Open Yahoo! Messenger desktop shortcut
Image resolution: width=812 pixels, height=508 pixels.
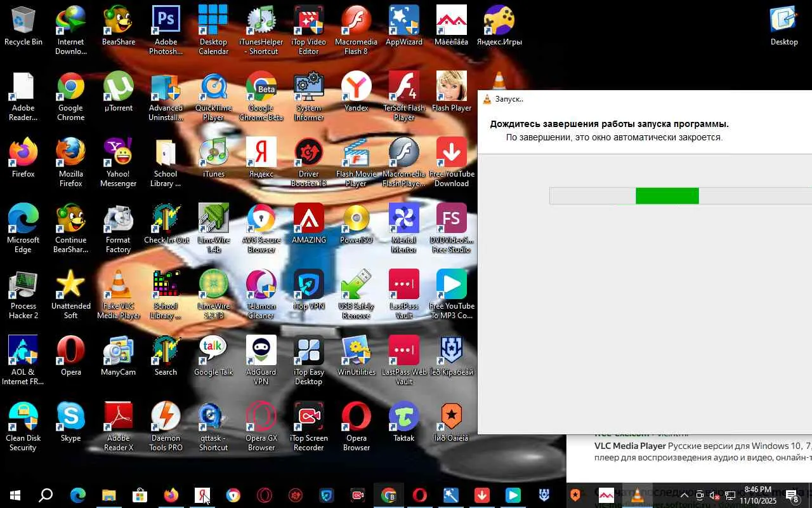119,163
